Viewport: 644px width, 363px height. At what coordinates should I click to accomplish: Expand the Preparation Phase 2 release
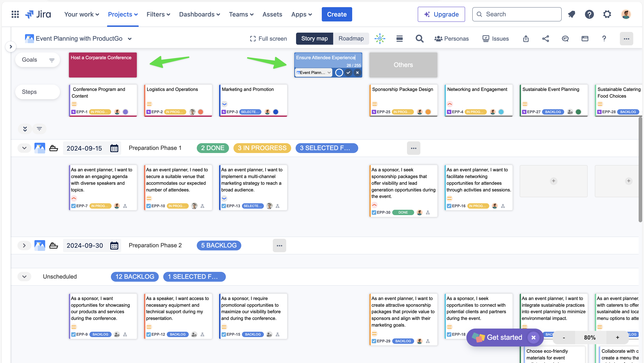tap(24, 245)
